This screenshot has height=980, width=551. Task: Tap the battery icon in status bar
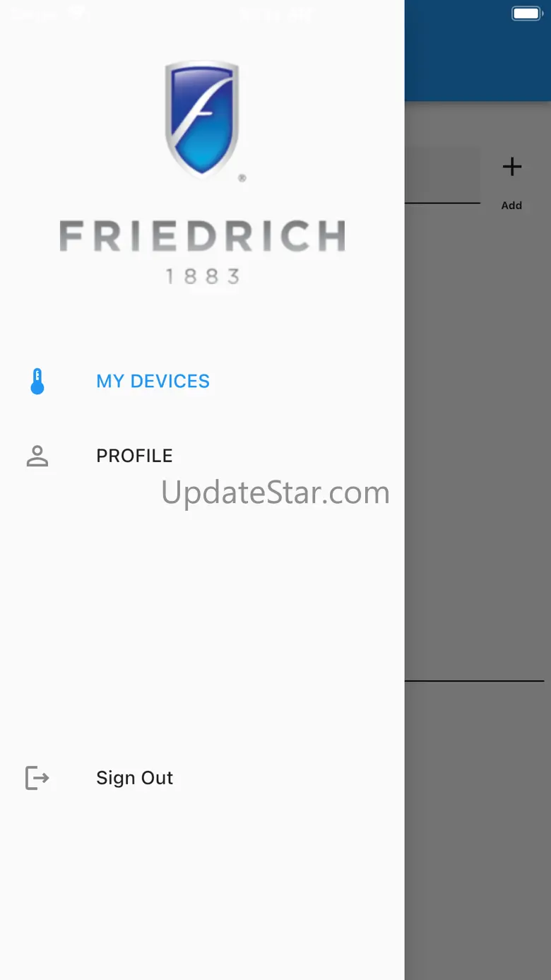(527, 13)
